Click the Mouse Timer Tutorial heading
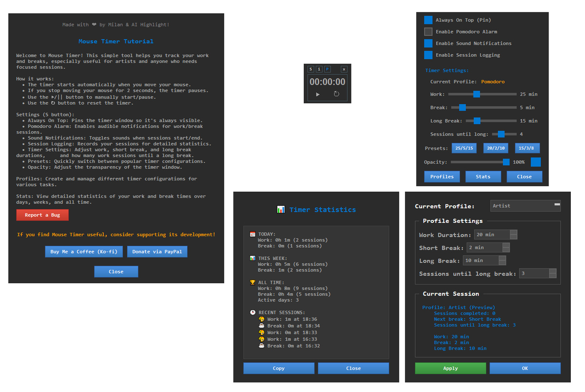Image resolution: width=585 pixels, height=392 pixels. 116,41
